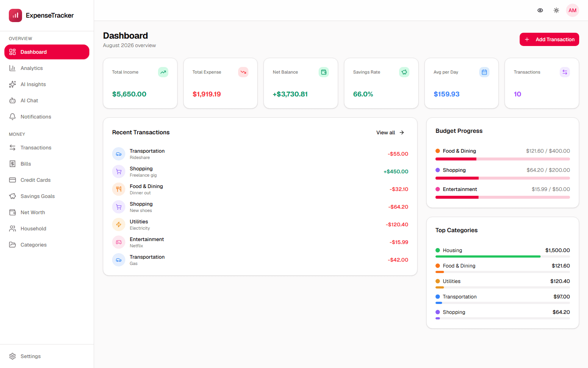Click the +$450.00 transaction amount

pos(396,171)
